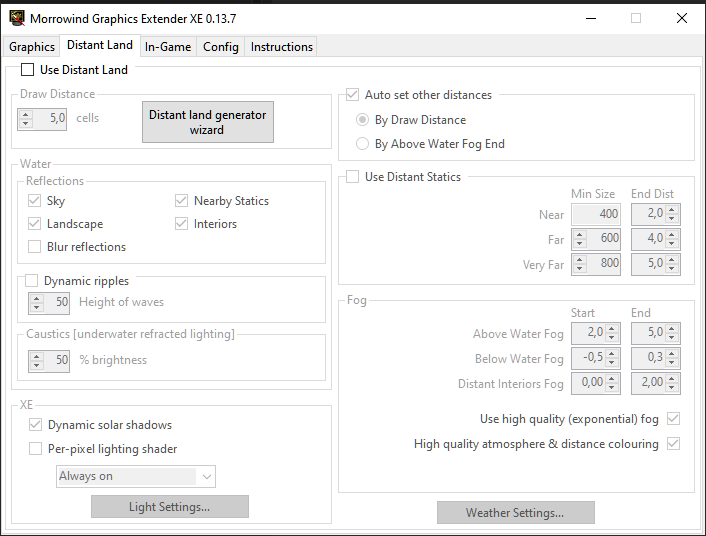Check the Per-pixel lighting shader box

click(36, 449)
